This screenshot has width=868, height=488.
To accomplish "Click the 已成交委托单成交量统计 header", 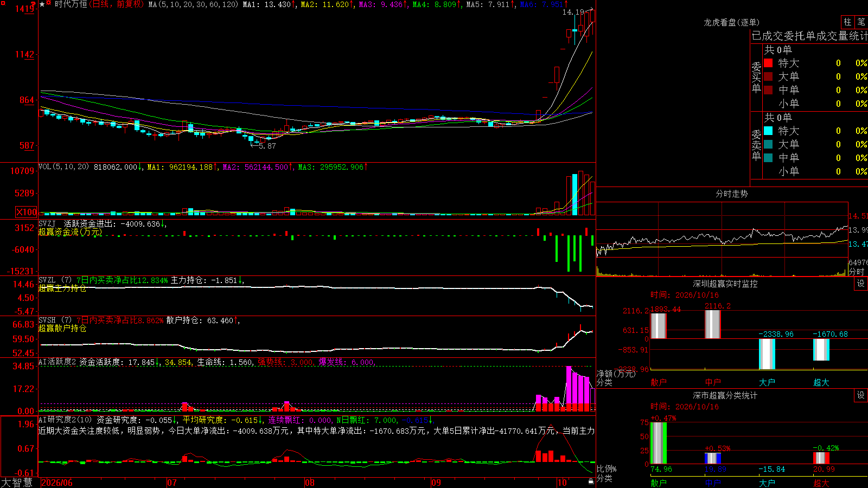I will 809,36.
